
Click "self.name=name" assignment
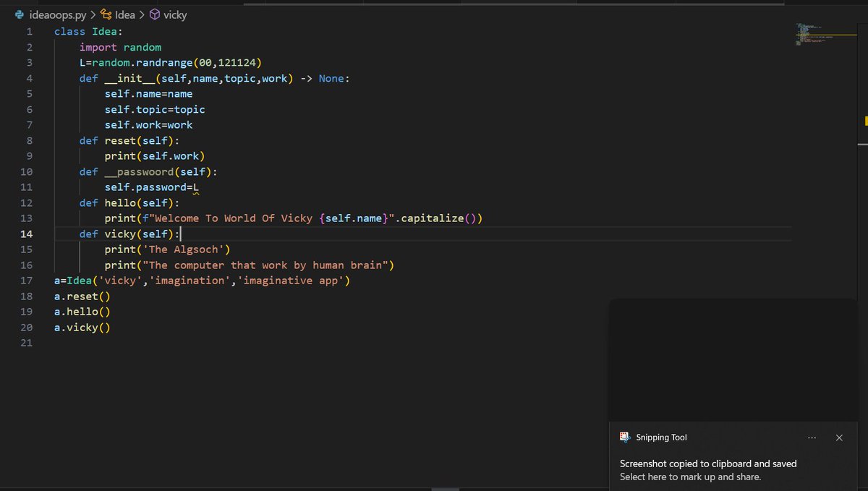click(148, 94)
